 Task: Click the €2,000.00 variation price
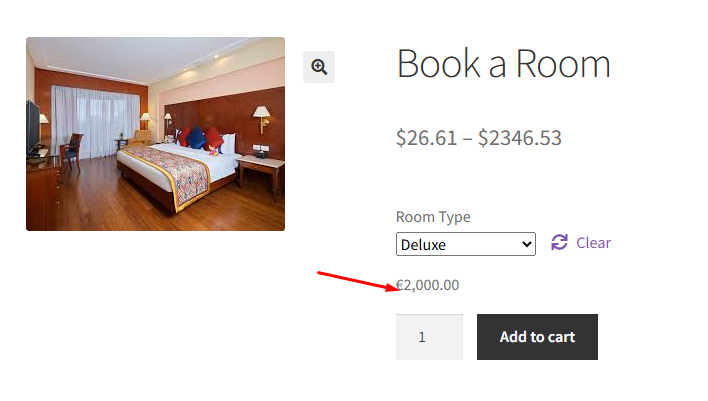tap(428, 285)
